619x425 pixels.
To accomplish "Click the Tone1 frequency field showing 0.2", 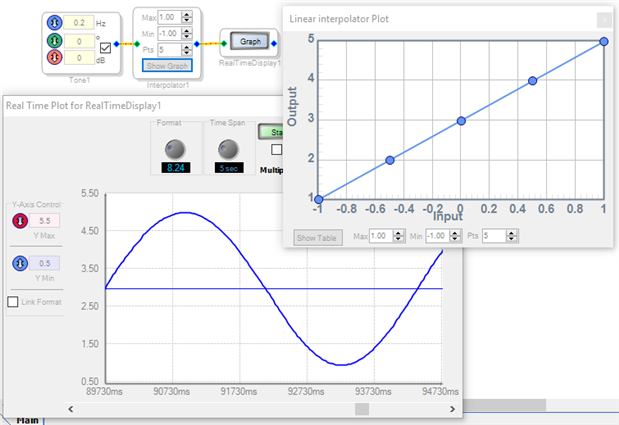I will (79, 23).
